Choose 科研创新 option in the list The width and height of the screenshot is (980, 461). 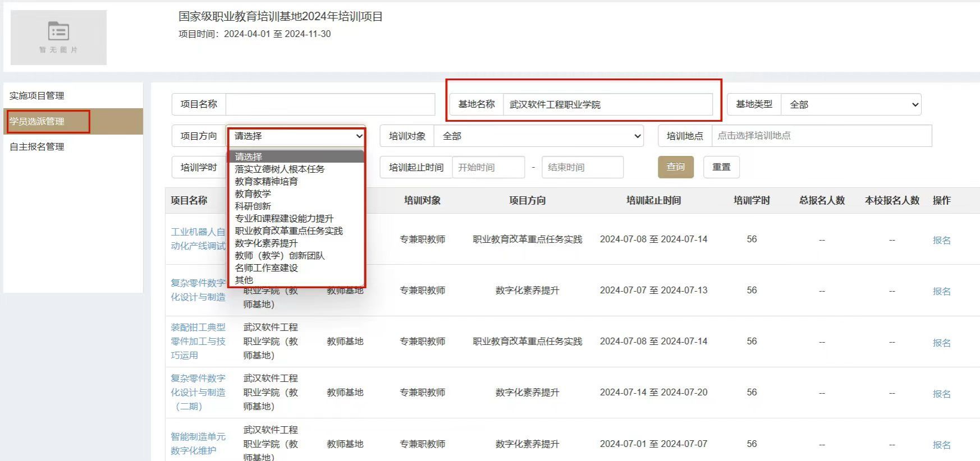click(253, 206)
